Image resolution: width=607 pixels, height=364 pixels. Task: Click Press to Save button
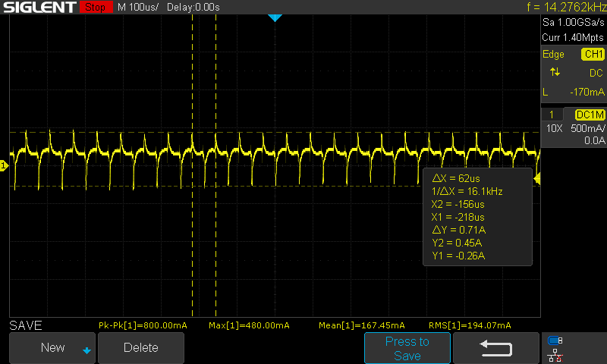point(407,348)
